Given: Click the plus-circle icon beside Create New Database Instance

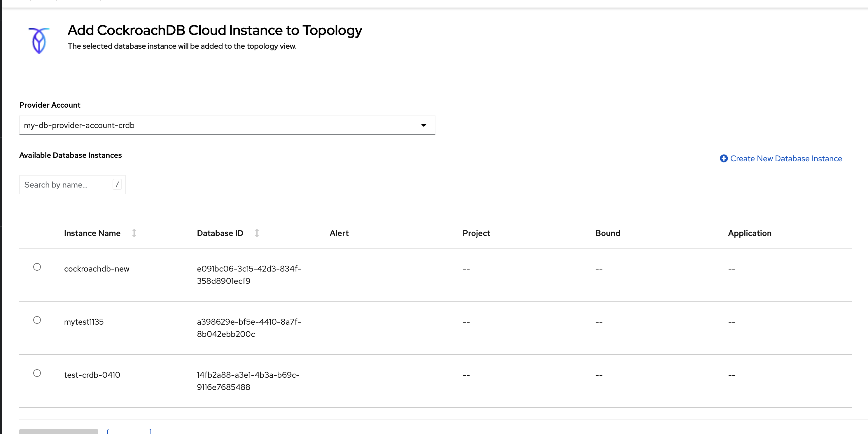Looking at the screenshot, I should [x=723, y=158].
